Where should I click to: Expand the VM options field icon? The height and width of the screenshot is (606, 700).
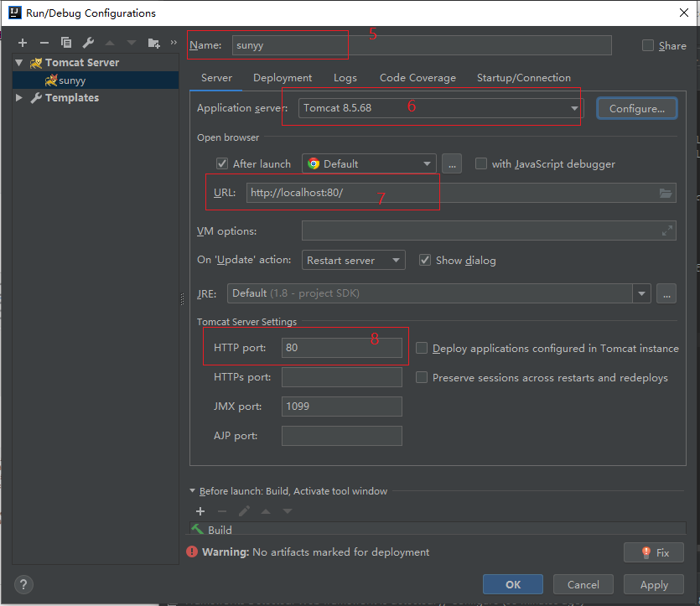[x=667, y=230]
